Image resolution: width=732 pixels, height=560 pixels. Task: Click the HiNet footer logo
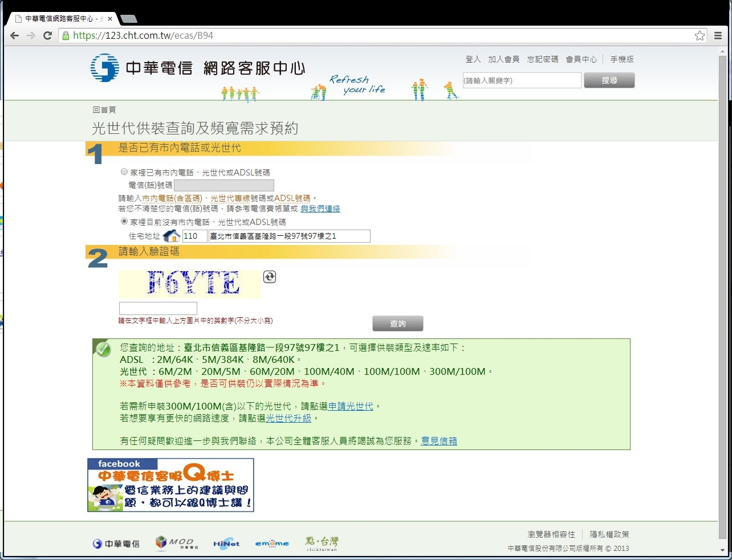226,543
